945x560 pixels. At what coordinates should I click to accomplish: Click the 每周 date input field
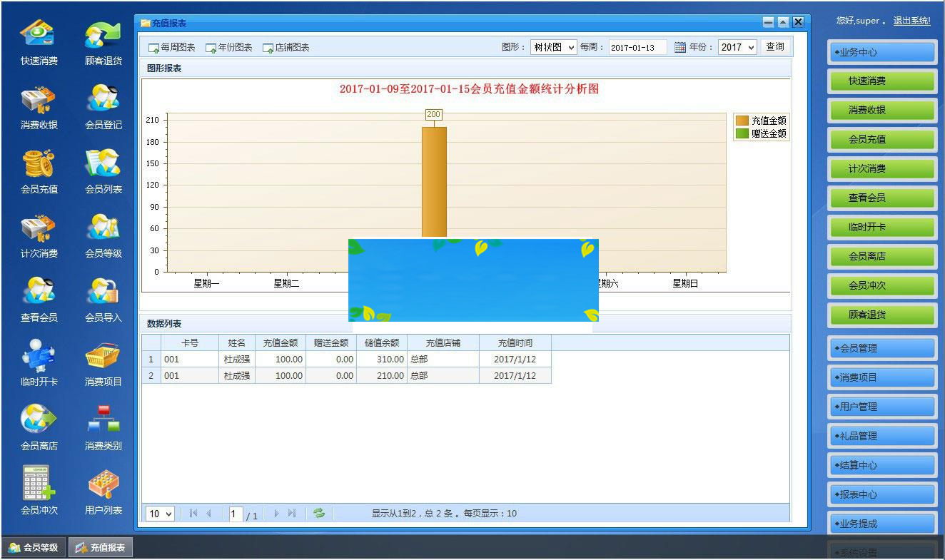640,46
